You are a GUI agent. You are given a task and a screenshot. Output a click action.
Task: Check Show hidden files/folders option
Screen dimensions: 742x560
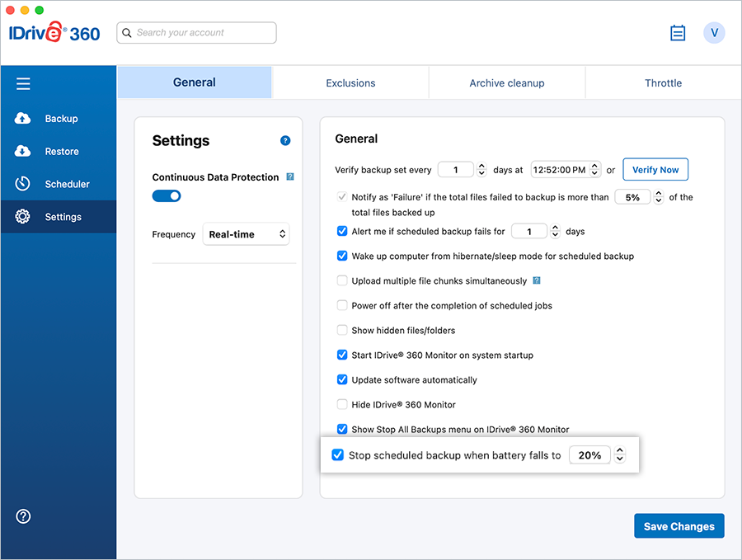point(342,331)
